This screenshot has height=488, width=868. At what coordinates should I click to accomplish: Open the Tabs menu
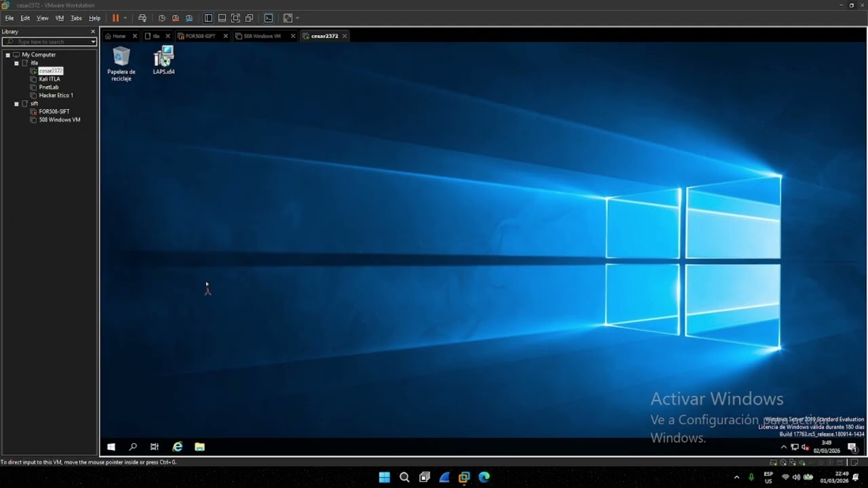tap(77, 18)
